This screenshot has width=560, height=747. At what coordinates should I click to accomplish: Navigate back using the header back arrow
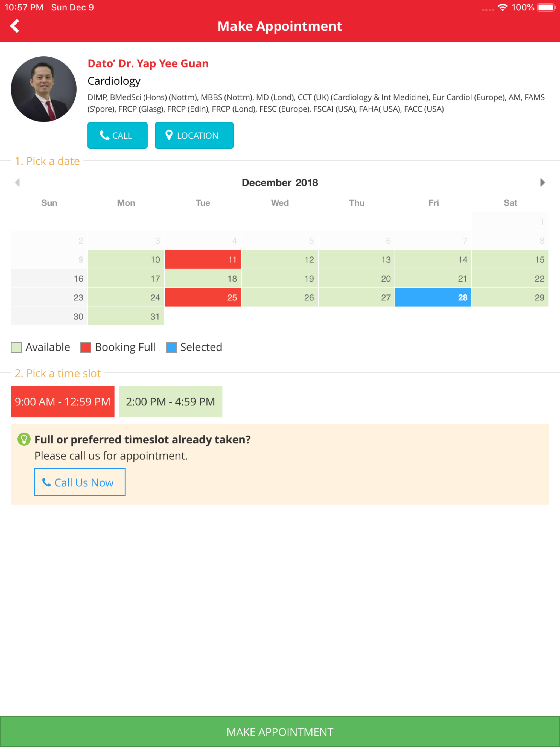click(x=15, y=26)
